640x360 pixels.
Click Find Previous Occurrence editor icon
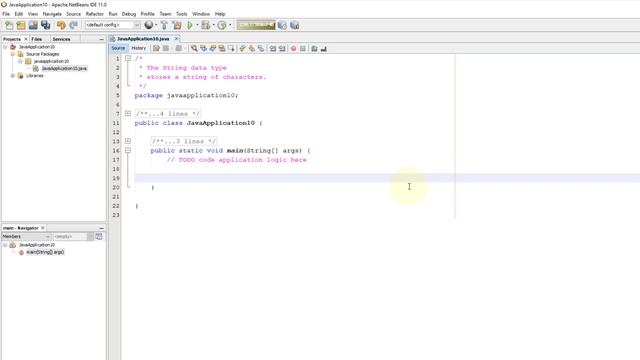(x=203, y=49)
